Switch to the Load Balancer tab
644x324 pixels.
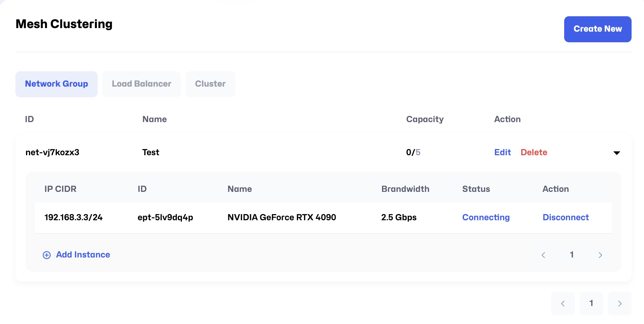[141, 84]
